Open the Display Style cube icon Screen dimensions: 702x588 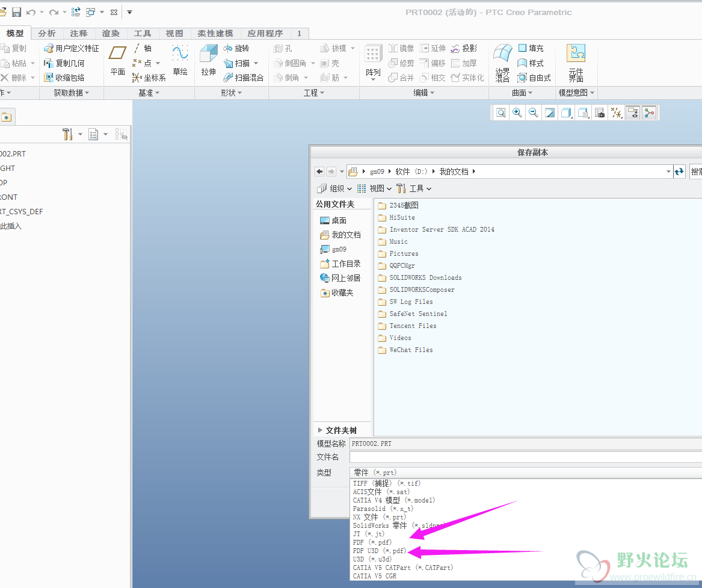pyautogui.click(x=566, y=113)
